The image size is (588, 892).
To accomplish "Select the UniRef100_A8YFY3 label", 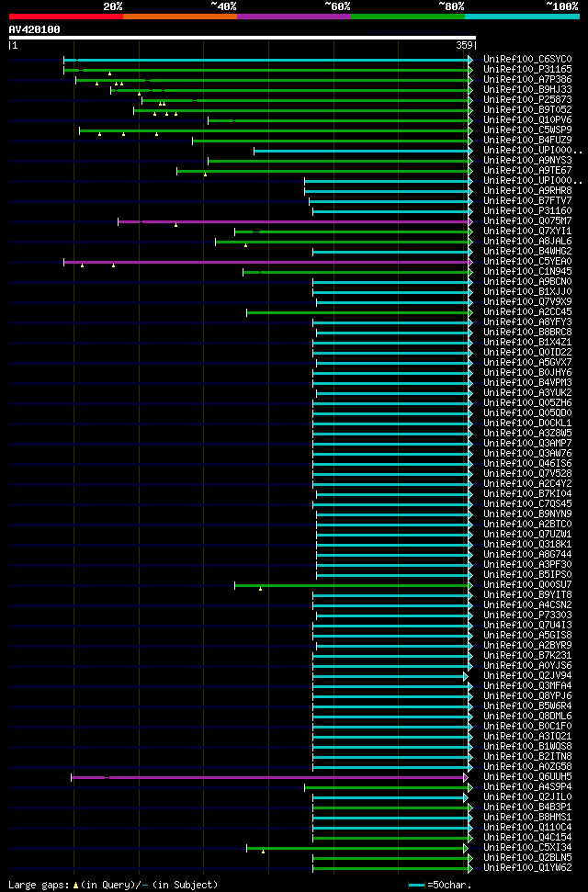I will [x=527, y=322].
